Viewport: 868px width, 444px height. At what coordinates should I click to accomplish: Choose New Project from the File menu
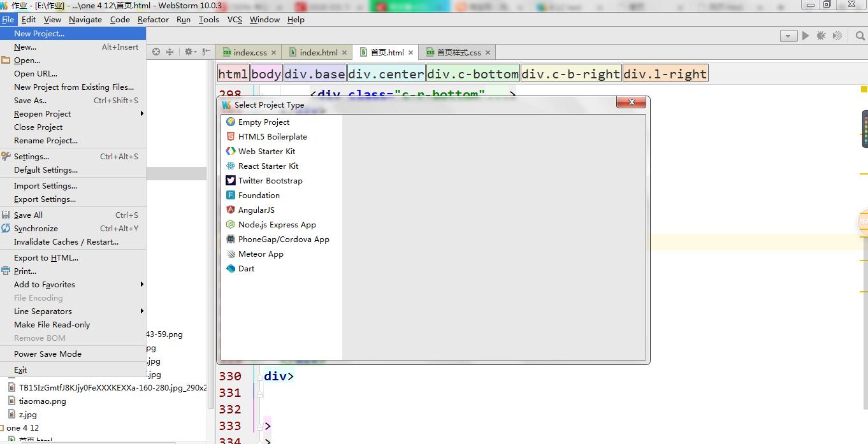click(x=73, y=33)
